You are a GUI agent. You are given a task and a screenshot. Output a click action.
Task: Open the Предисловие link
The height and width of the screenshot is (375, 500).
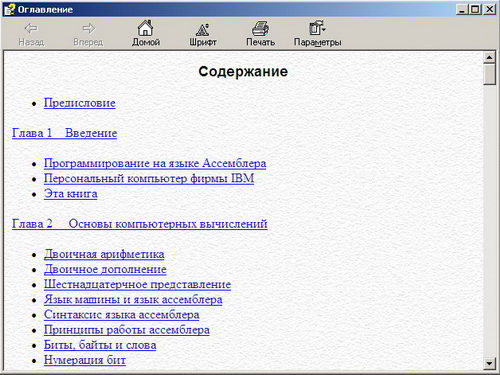[80, 103]
